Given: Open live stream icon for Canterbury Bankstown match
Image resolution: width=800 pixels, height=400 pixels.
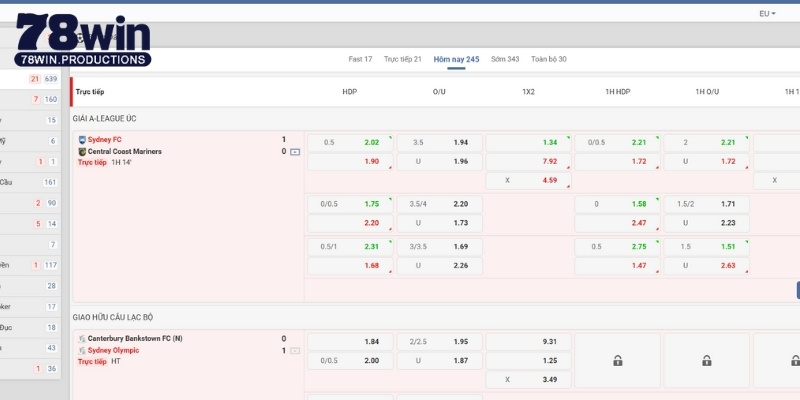Looking at the screenshot, I should (295, 351).
